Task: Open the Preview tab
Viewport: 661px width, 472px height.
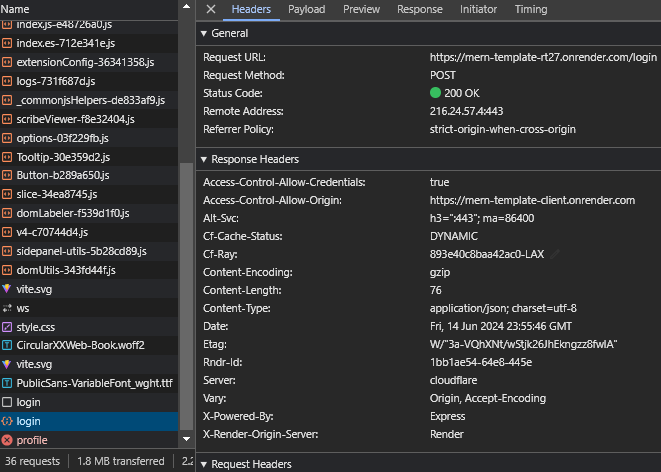Action: point(361,9)
